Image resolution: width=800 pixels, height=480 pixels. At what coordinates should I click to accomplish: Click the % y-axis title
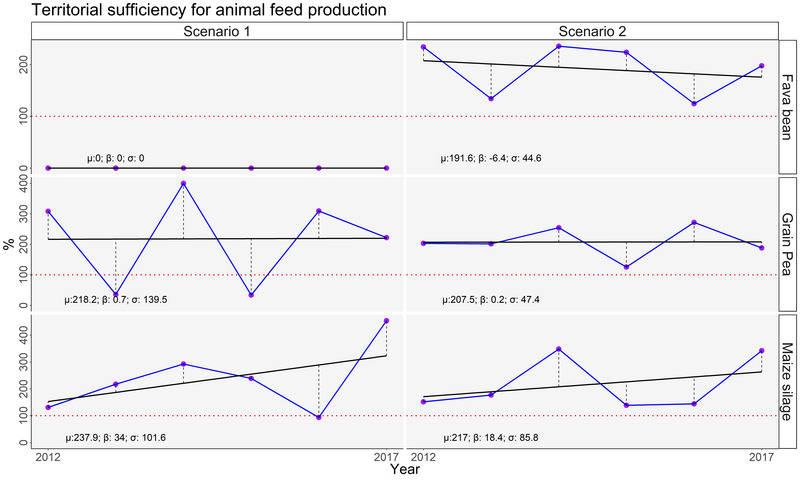(10, 243)
